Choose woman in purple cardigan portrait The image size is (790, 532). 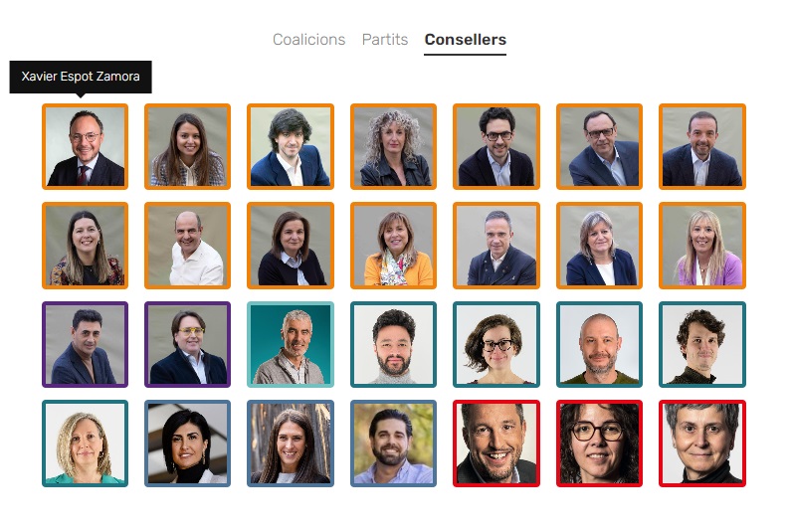702,246
